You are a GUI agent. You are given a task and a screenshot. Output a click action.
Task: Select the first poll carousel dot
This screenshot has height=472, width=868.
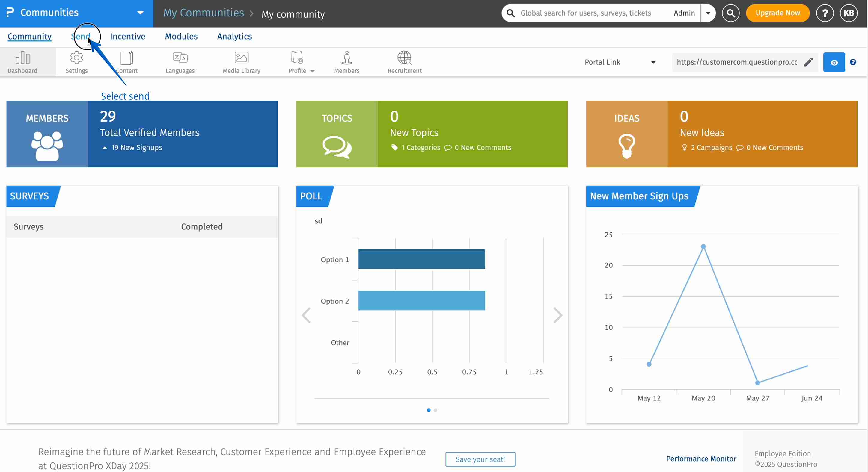coord(428,410)
